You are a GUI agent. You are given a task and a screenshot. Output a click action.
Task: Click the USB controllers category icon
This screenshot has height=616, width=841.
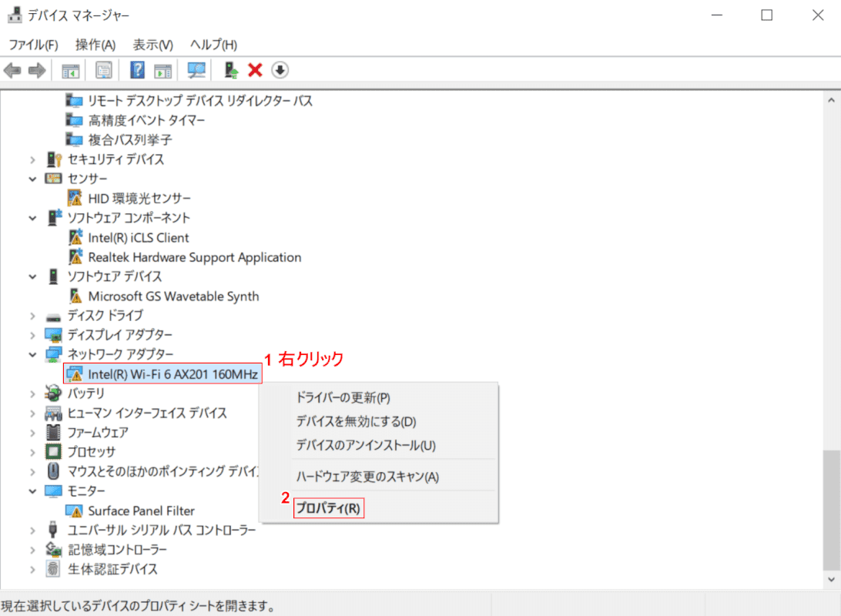[52, 530]
